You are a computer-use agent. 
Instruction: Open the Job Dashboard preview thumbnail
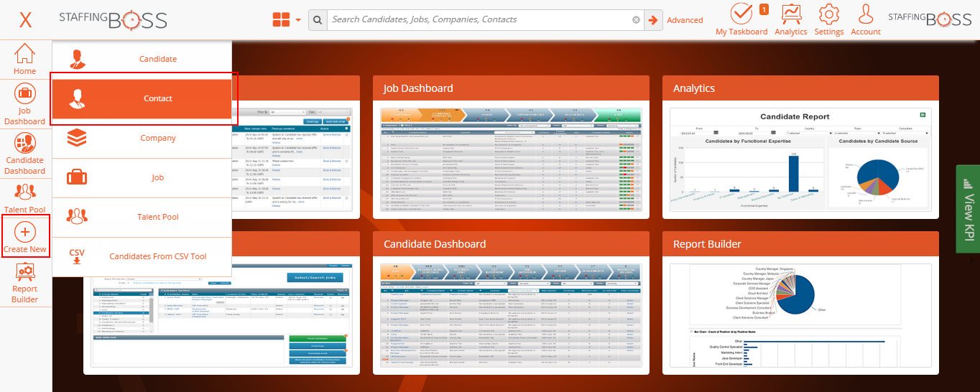[510, 159]
